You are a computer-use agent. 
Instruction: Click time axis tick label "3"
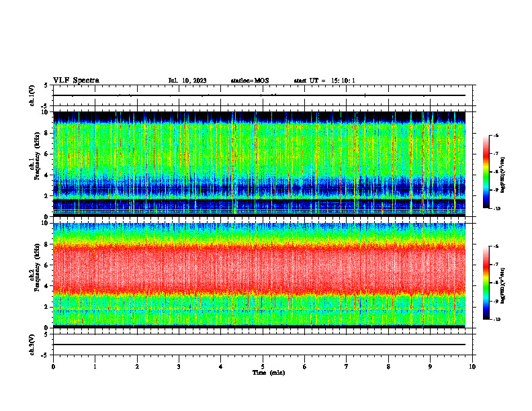(x=179, y=367)
